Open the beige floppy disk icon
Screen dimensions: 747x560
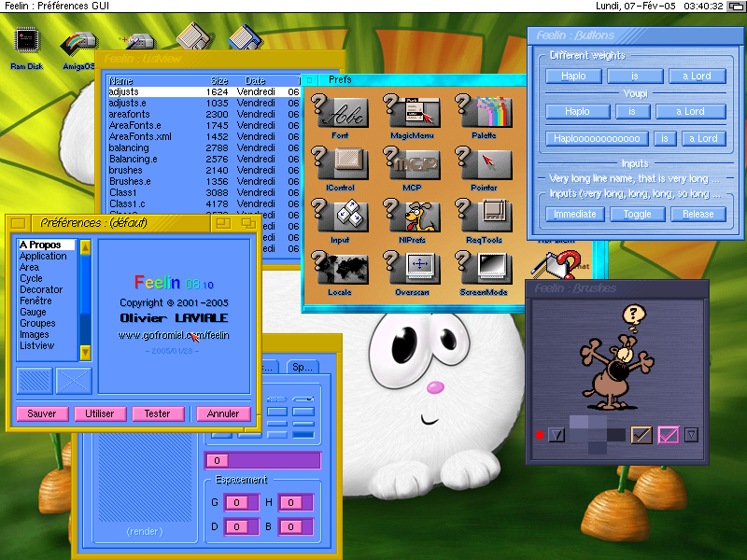click(193, 35)
